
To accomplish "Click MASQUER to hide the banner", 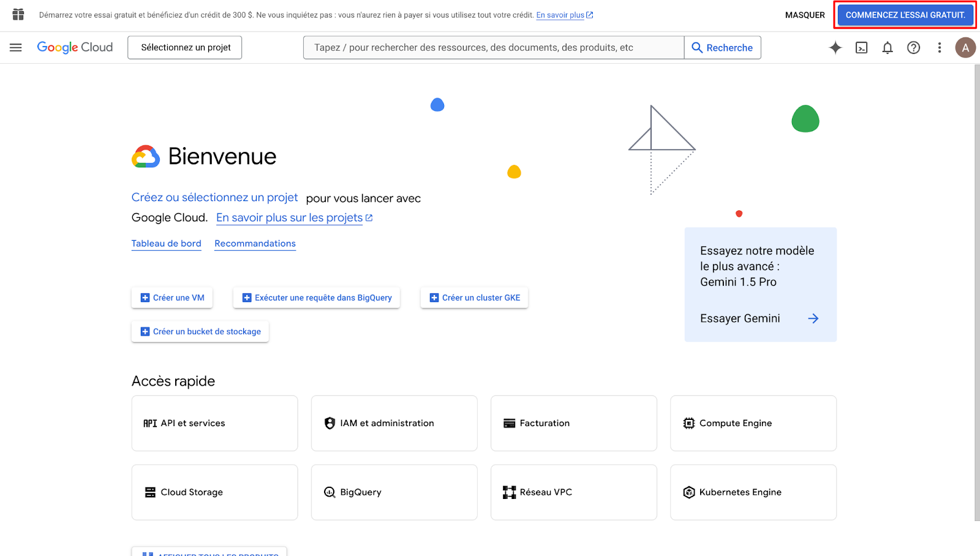I will [x=805, y=15].
